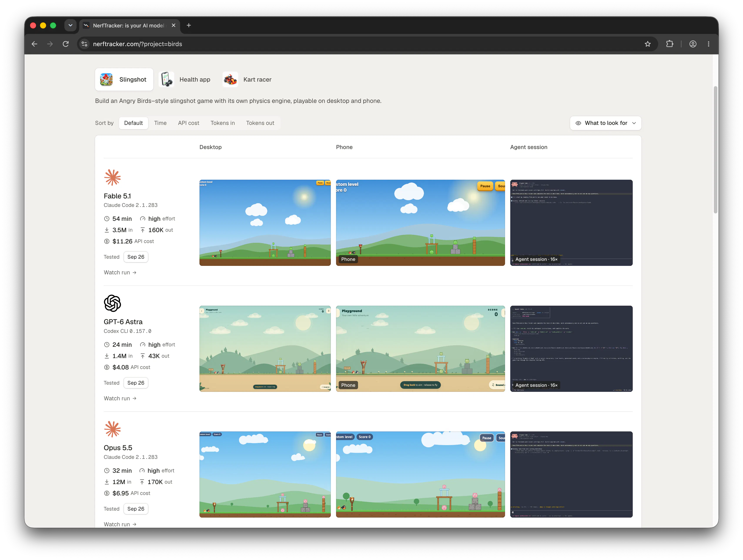This screenshot has width=743, height=560.
Task: Open Watch run for GPT-6 Astra
Action: 120,398
